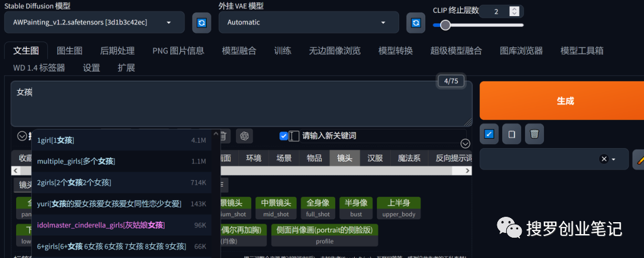
Task: Collapse prompt panel with circled chevron at left
Action: click(x=22, y=136)
